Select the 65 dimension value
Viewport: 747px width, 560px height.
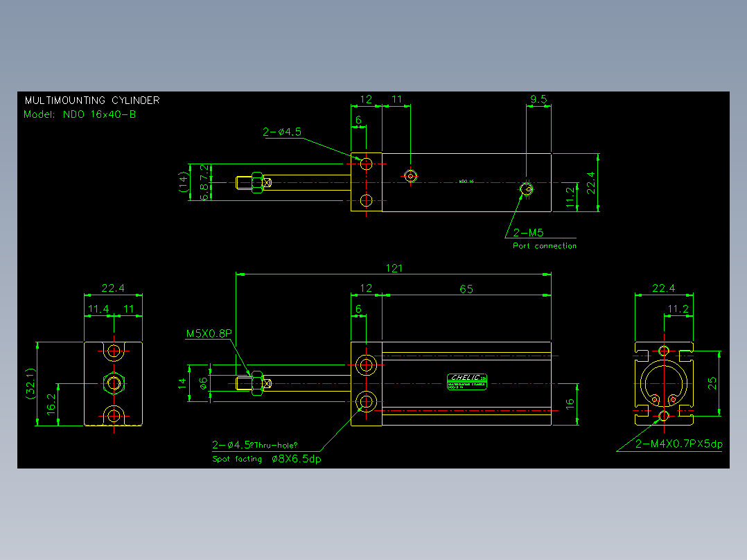[466, 289]
